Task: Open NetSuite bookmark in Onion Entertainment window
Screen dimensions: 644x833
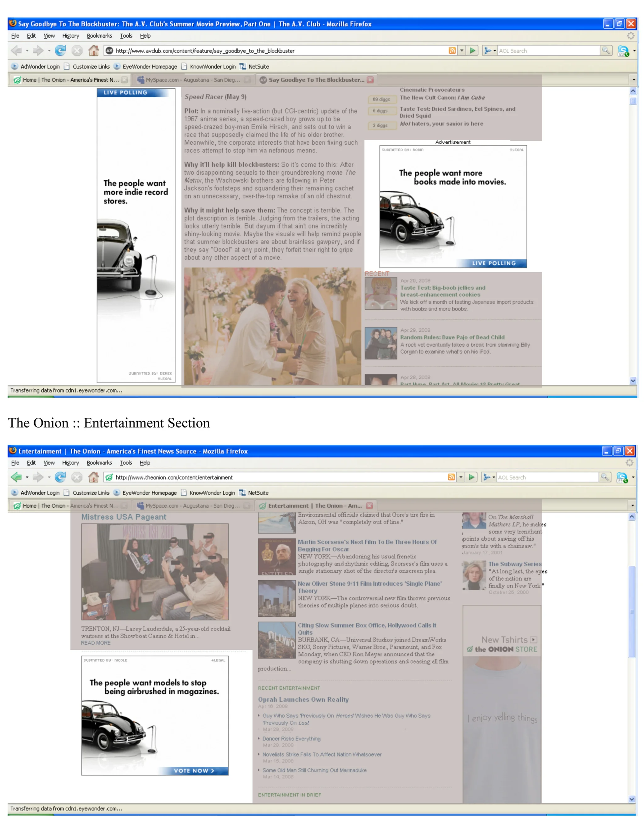Action: click(254, 493)
